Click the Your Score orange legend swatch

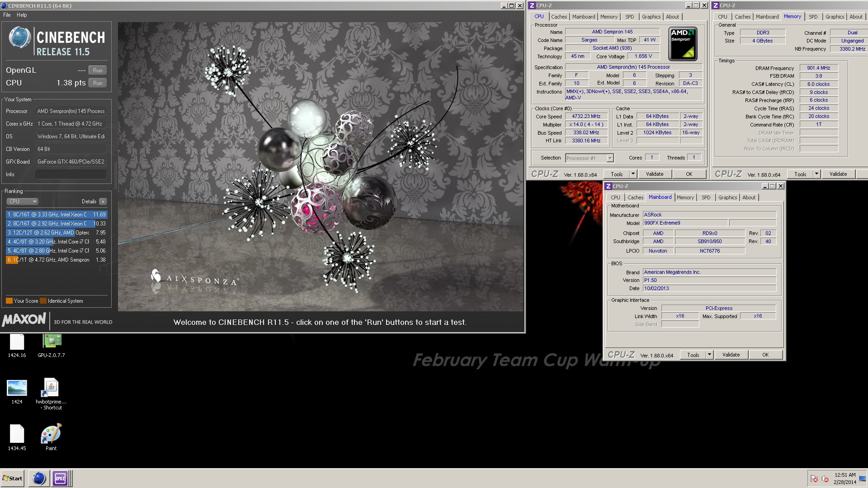click(9, 301)
